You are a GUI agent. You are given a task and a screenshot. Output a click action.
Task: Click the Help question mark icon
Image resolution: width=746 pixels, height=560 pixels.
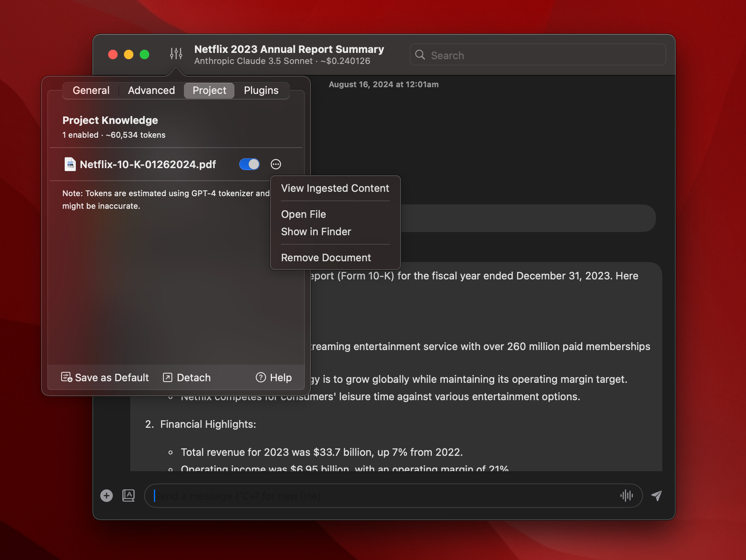(261, 377)
